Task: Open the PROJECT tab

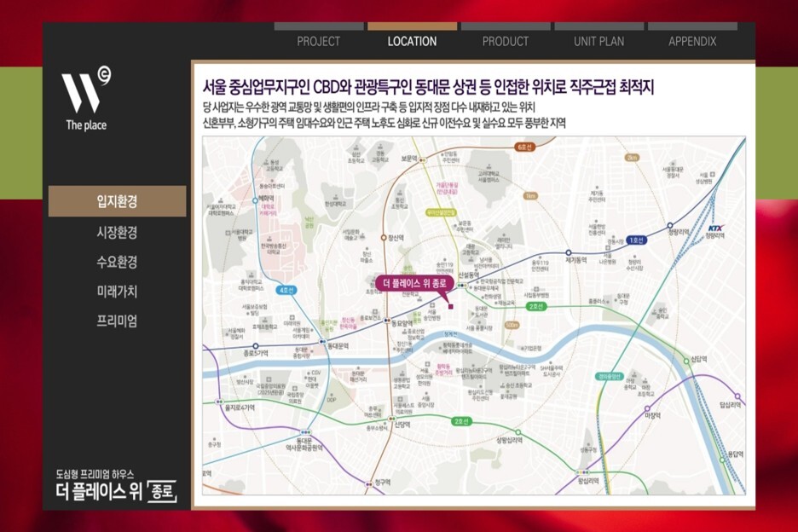Action: (319, 41)
